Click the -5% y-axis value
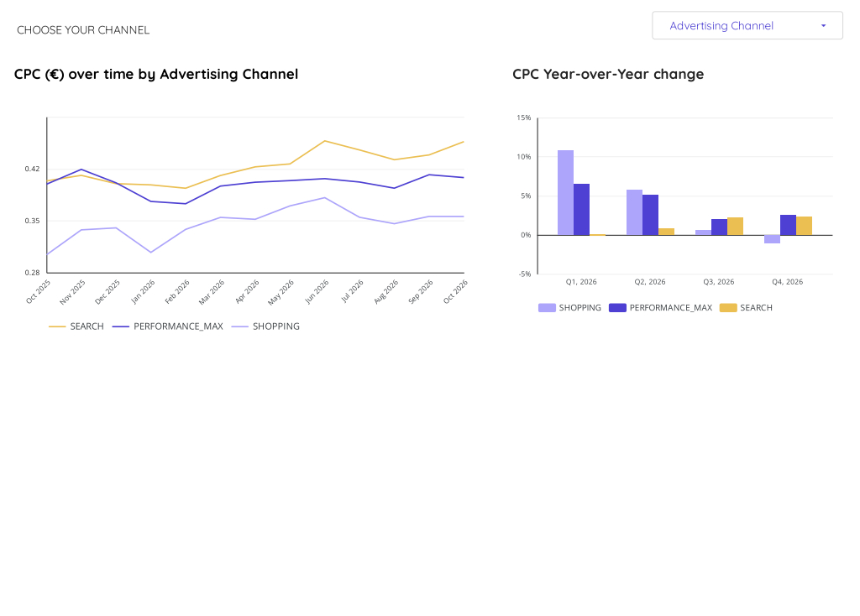Screen dimensions: 860x616 pos(524,274)
